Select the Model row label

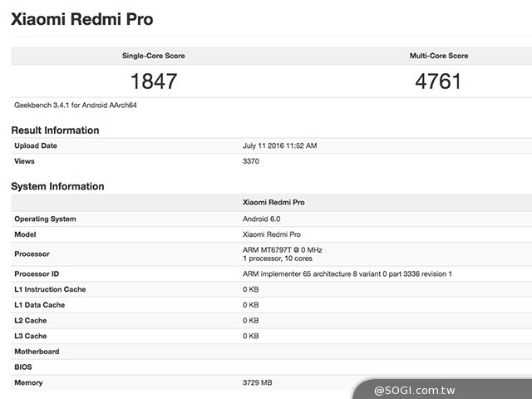(25, 234)
